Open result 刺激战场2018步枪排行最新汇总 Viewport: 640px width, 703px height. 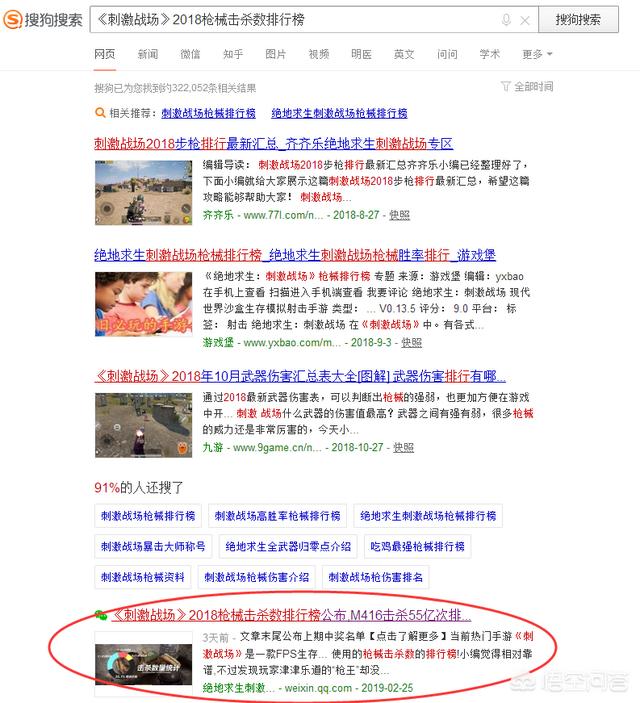coord(273,143)
